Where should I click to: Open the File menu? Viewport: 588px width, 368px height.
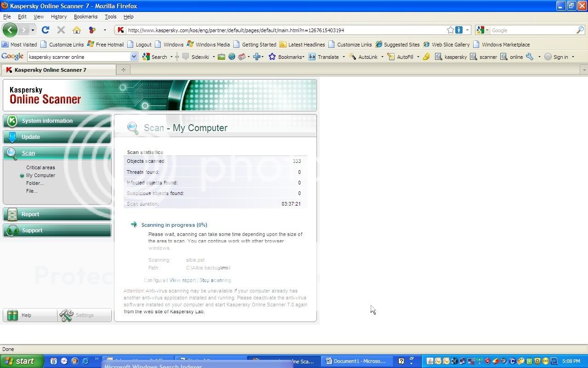(x=7, y=17)
